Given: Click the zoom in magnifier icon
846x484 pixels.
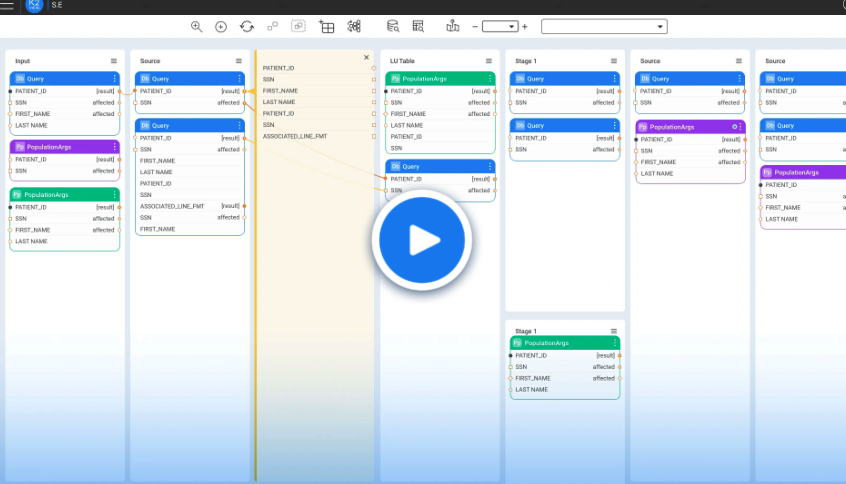Looking at the screenshot, I should click(x=196, y=27).
